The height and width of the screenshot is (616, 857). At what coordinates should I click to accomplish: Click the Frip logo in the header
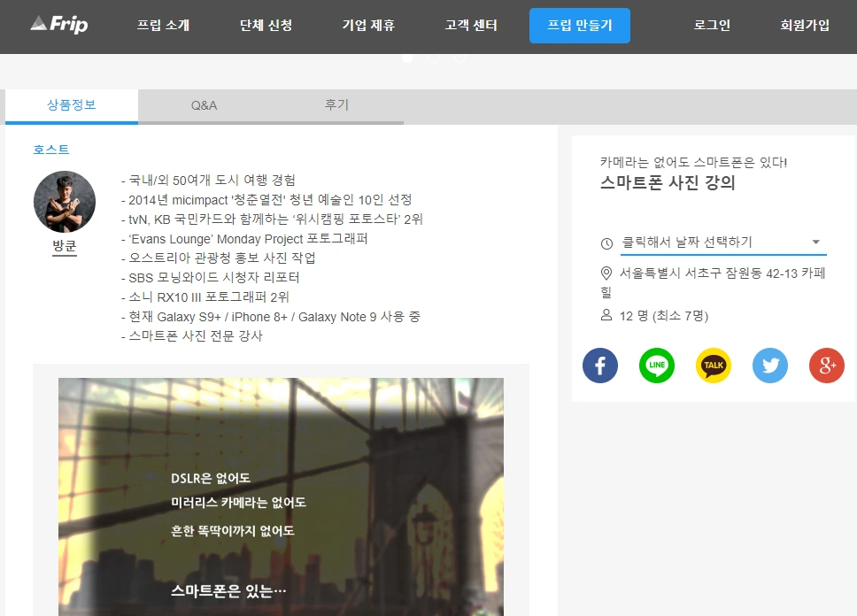click(58, 25)
